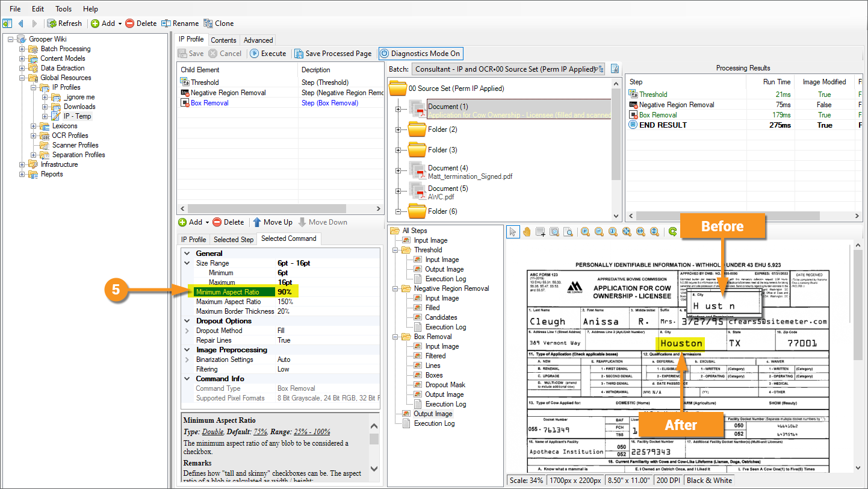Toggle Diagnostics Mode On button

[x=421, y=54]
